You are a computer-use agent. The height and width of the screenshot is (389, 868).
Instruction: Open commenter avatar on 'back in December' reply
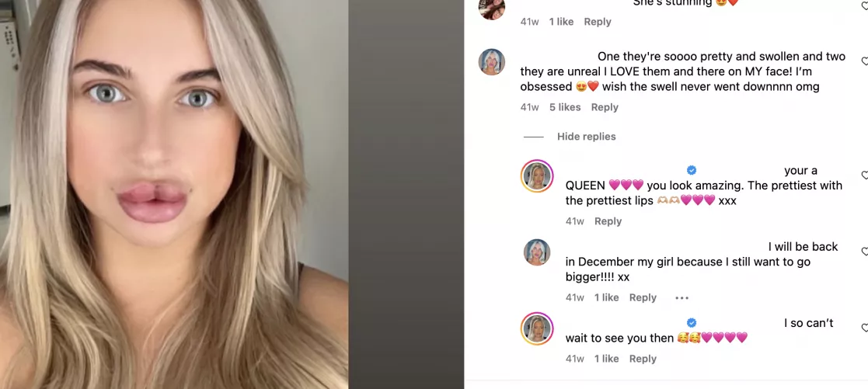pyautogui.click(x=537, y=252)
